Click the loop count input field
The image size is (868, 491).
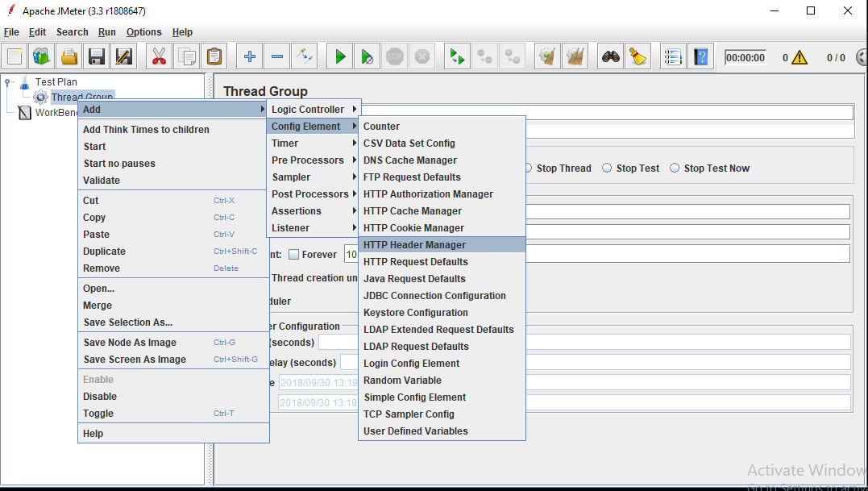(x=353, y=254)
